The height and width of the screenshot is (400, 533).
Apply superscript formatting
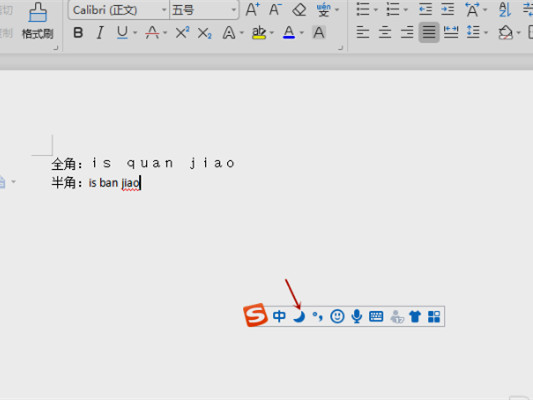(183, 33)
